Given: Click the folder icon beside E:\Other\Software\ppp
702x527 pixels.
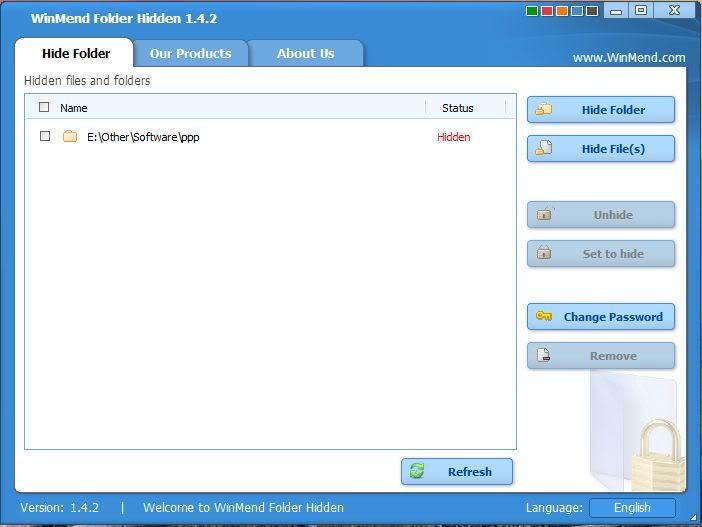Looking at the screenshot, I should 70,137.
